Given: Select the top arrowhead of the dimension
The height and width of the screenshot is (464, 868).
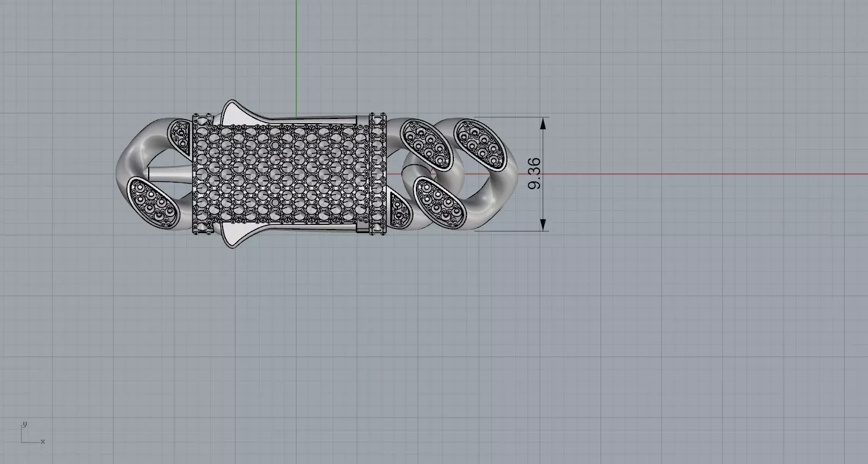Looking at the screenshot, I should [x=543, y=124].
